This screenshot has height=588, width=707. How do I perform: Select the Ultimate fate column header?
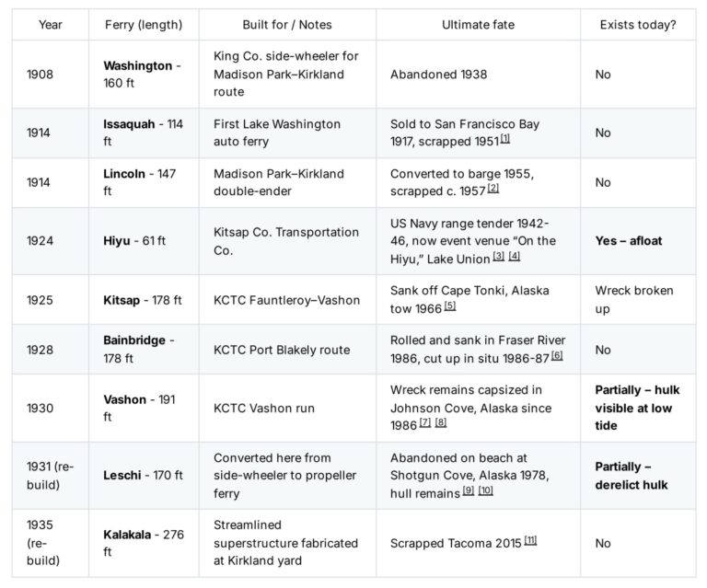coord(478,25)
